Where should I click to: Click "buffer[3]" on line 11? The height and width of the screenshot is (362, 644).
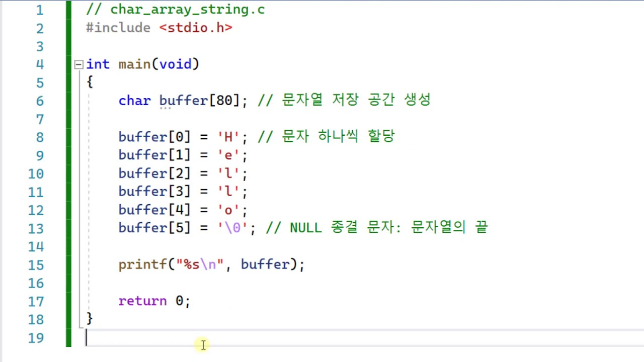[154, 192]
